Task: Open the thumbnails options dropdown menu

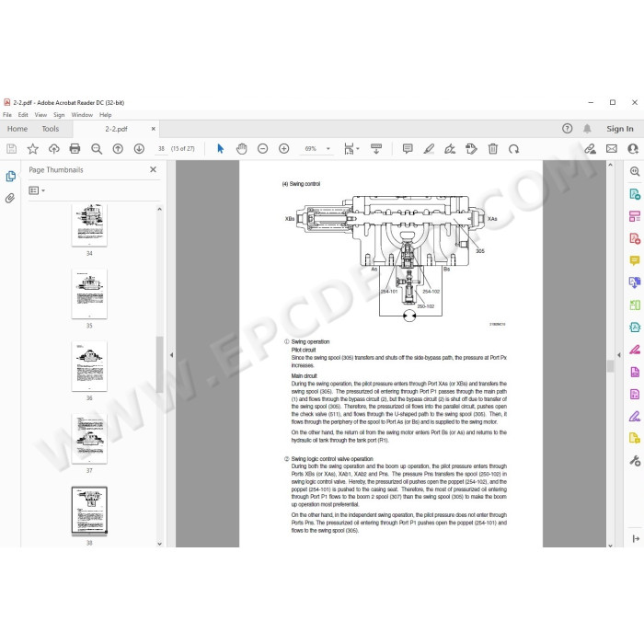Action: [37, 190]
